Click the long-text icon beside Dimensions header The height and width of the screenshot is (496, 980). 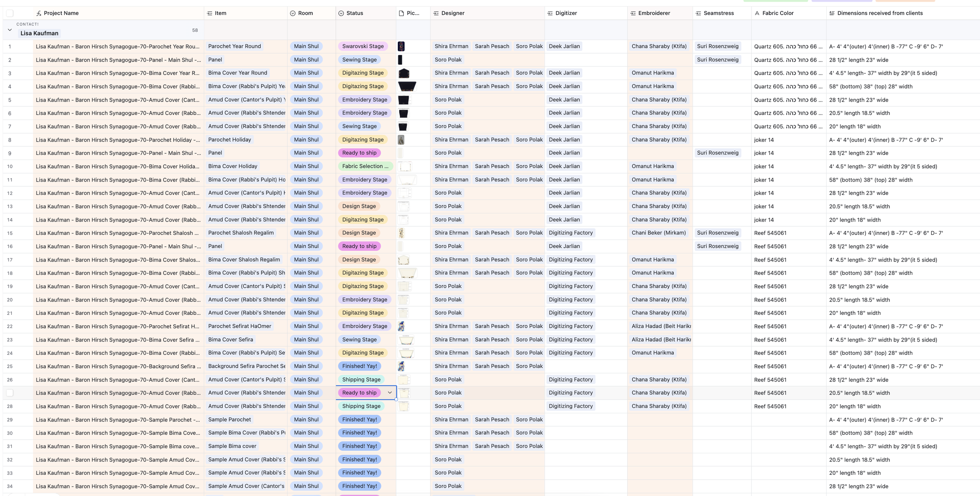click(x=832, y=13)
